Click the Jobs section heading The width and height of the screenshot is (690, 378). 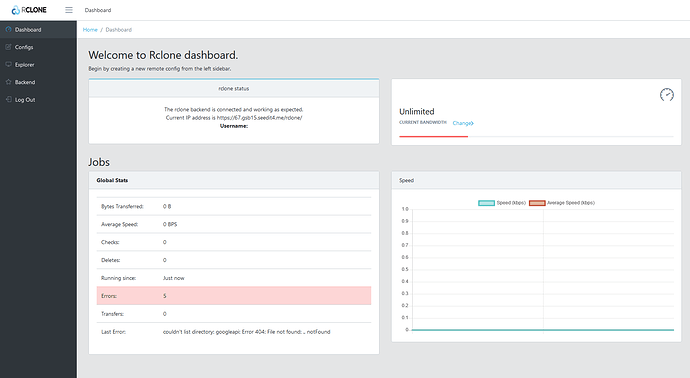tap(99, 162)
